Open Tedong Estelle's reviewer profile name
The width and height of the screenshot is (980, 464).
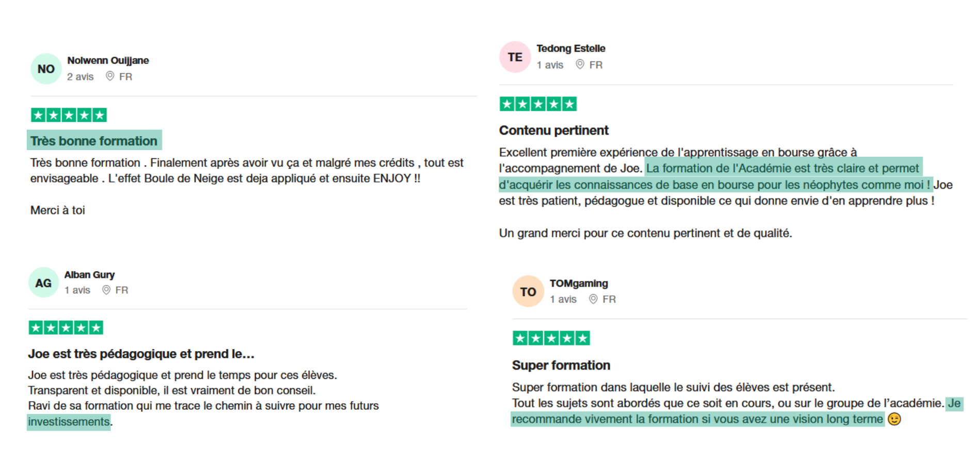pos(570,48)
